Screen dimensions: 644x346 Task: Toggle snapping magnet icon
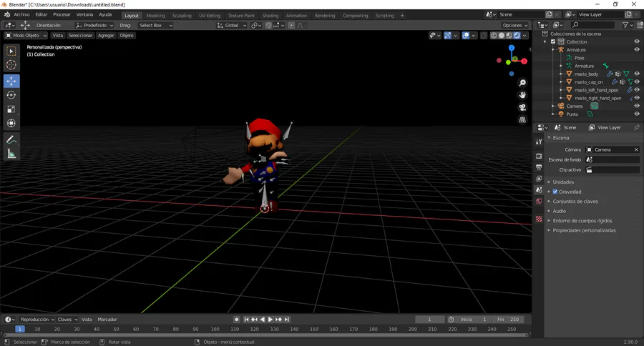click(x=268, y=26)
